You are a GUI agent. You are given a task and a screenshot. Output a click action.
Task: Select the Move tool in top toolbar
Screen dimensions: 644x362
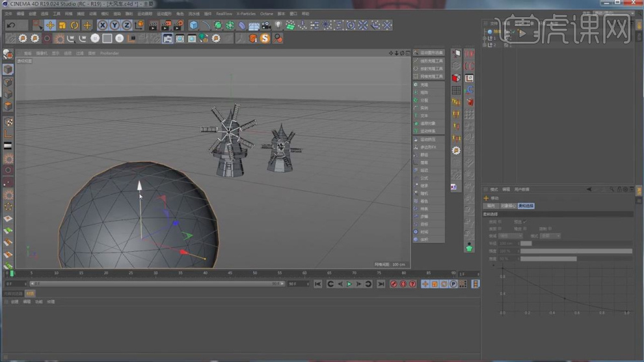coord(50,25)
